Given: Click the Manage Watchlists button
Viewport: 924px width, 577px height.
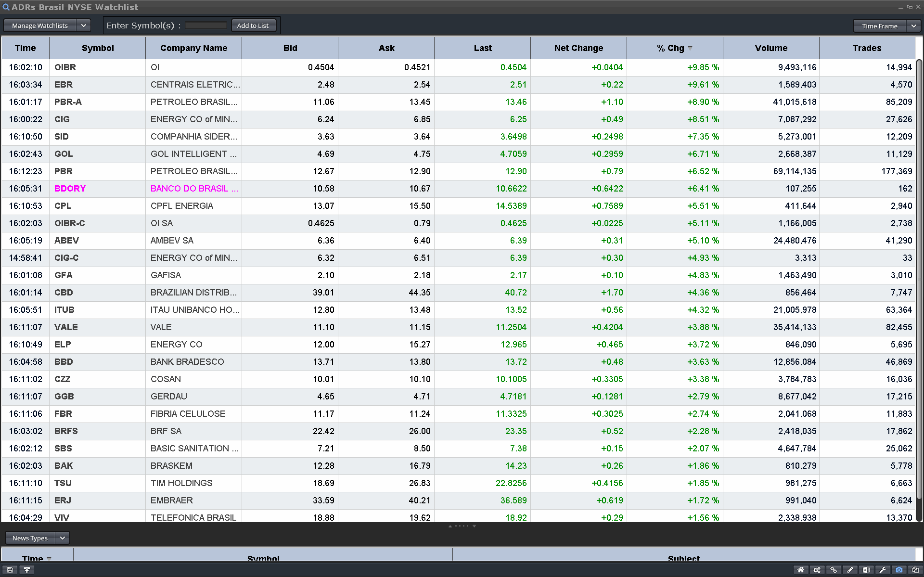Looking at the screenshot, I should pos(40,26).
